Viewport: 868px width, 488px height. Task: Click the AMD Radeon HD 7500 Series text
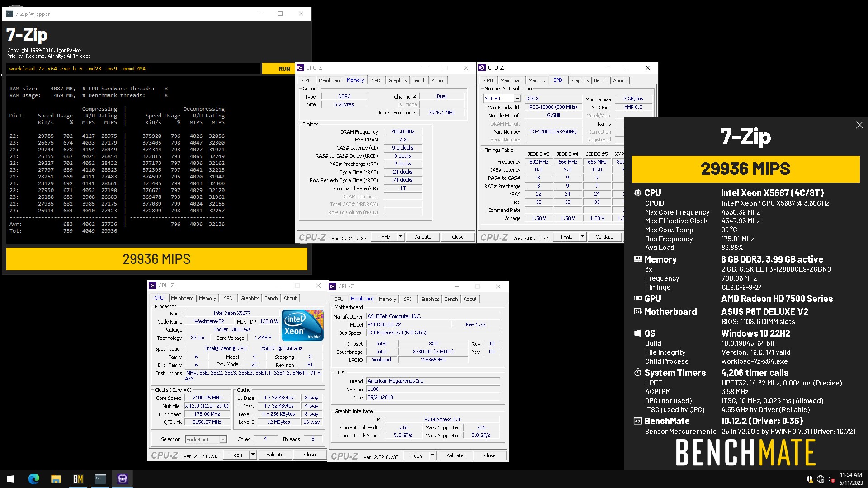click(777, 299)
